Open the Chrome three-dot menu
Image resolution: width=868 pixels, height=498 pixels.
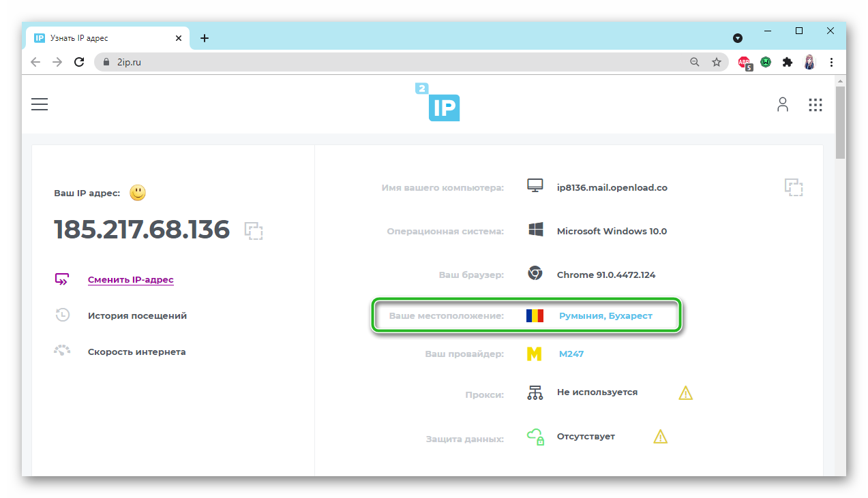click(831, 62)
